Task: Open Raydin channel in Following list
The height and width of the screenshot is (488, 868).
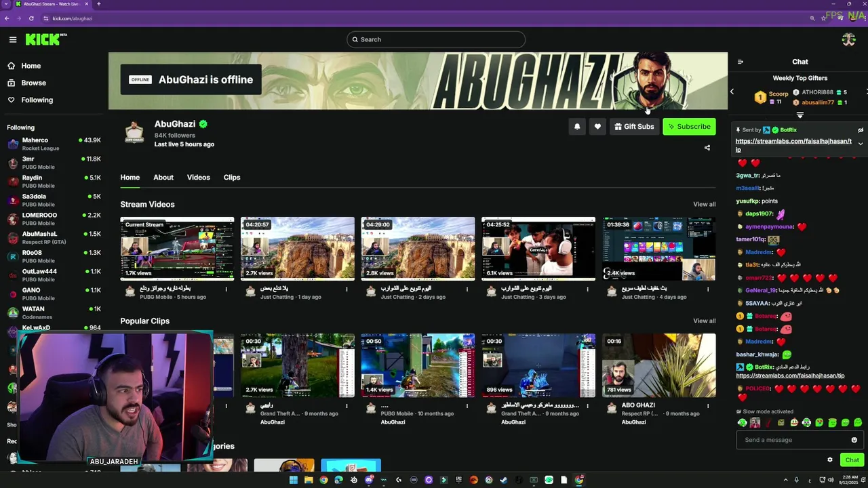Action: pyautogui.click(x=54, y=181)
